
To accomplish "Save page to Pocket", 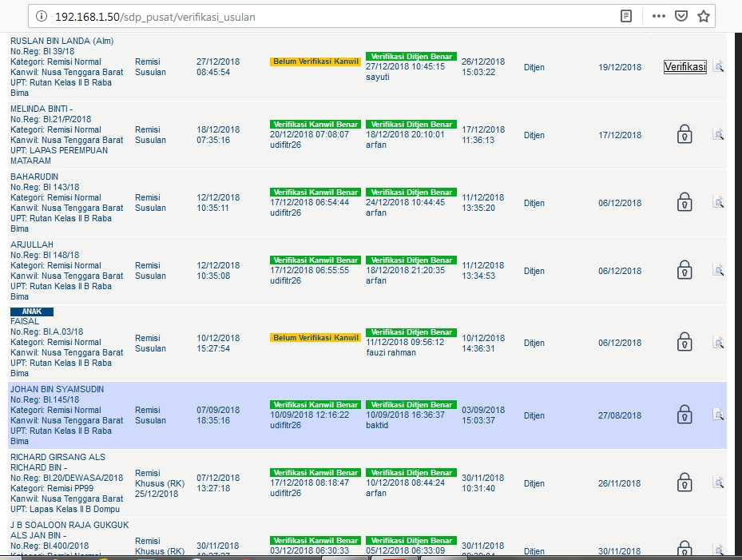I will (681, 16).
